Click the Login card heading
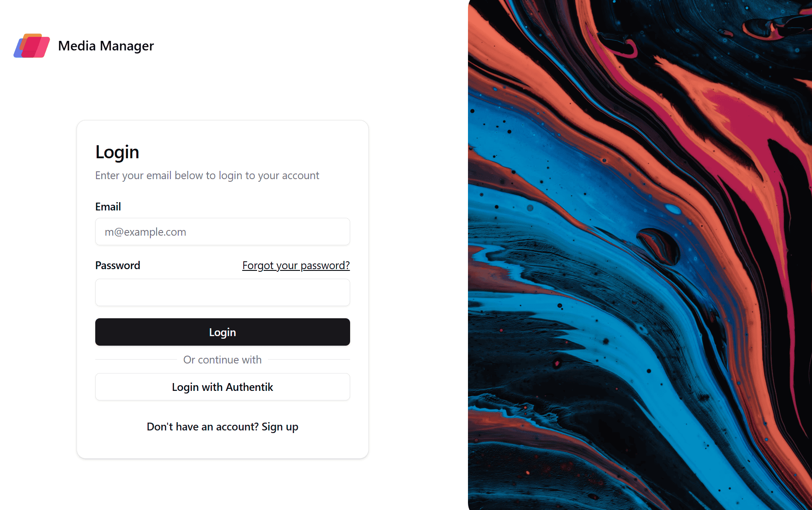This screenshot has width=812, height=510. click(x=117, y=152)
